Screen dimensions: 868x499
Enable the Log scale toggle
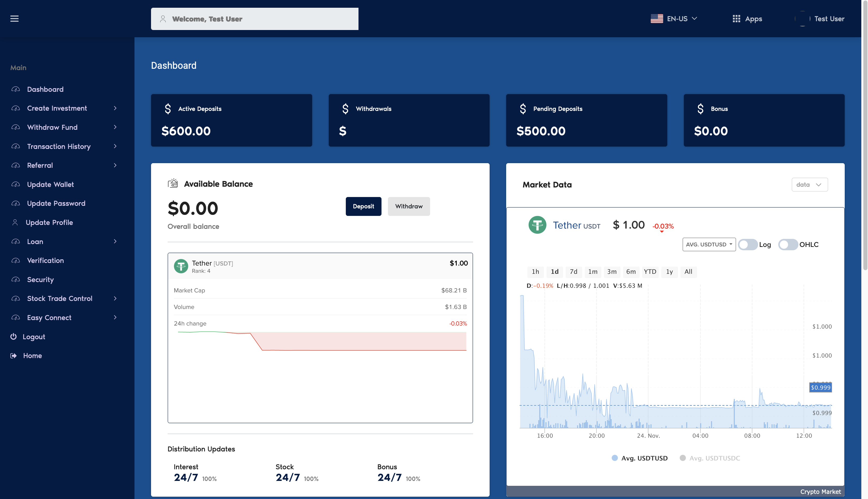pyautogui.click(x=748, y=244)
